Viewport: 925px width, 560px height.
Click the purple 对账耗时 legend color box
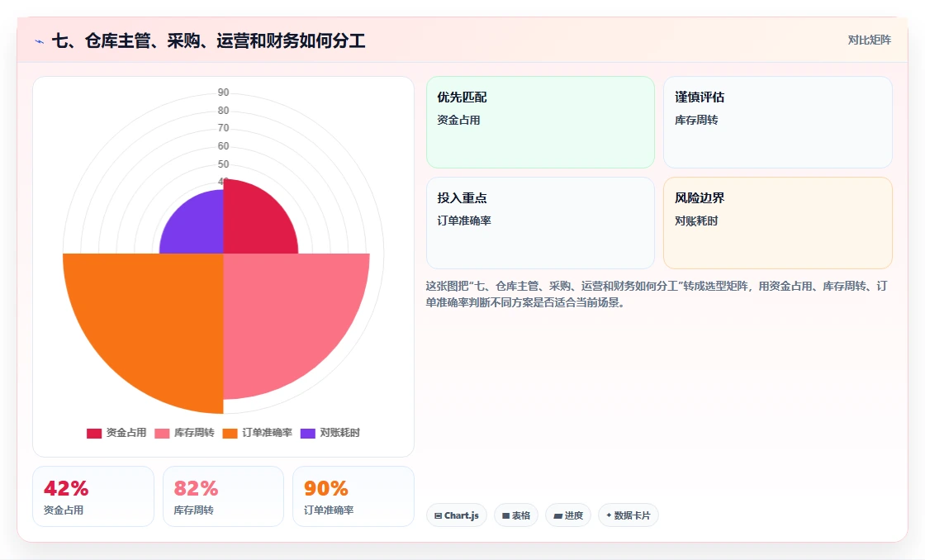click(307, 434)
